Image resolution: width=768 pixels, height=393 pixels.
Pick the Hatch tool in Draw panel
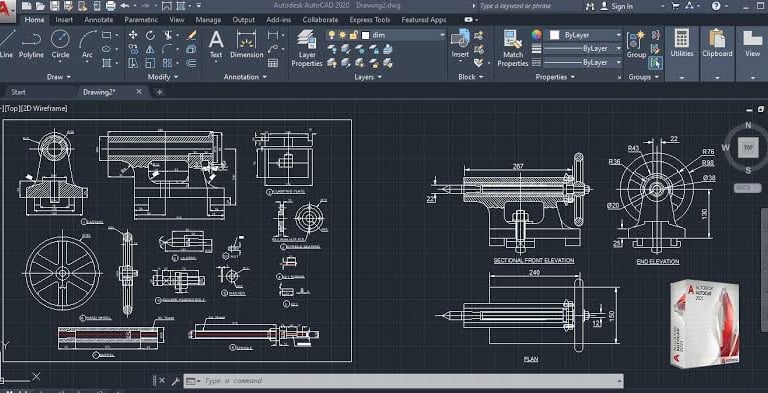[x=106, y=63]
